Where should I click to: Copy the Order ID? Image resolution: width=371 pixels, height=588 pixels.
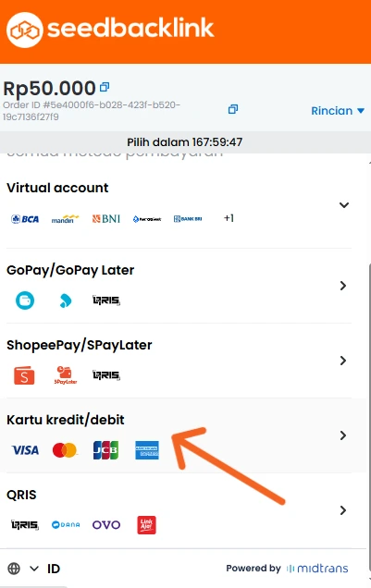[x=233, y=109]
